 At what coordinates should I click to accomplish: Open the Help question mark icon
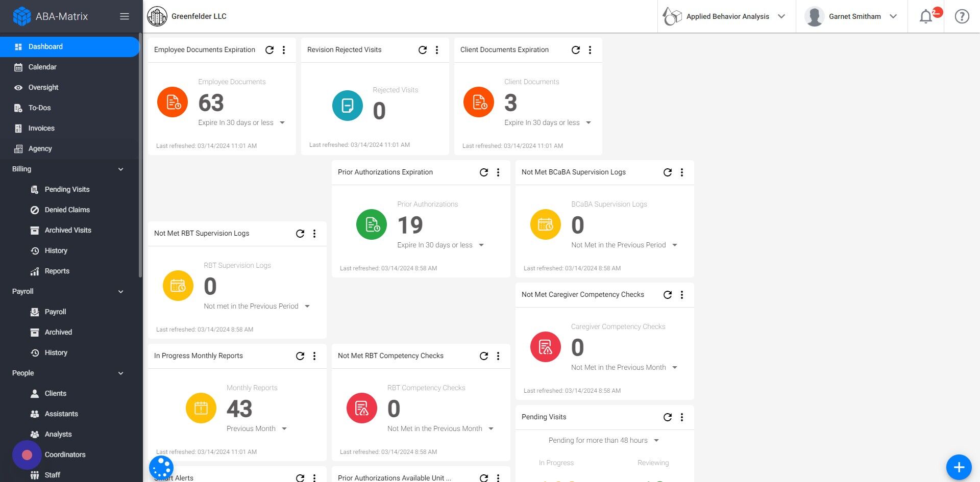click(962, 16)
